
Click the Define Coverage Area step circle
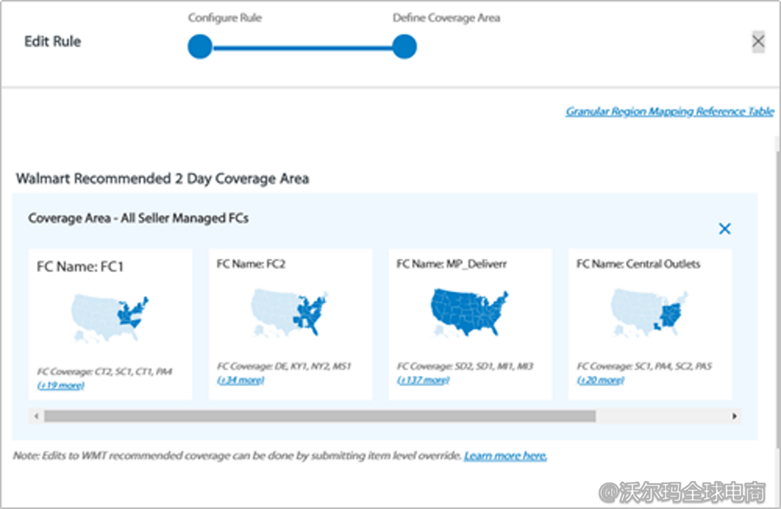point(404,47)
